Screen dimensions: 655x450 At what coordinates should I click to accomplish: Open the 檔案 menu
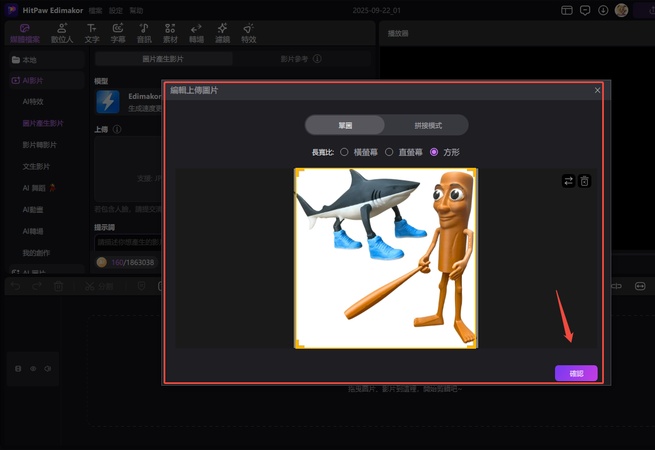click(x=96, y=10)
